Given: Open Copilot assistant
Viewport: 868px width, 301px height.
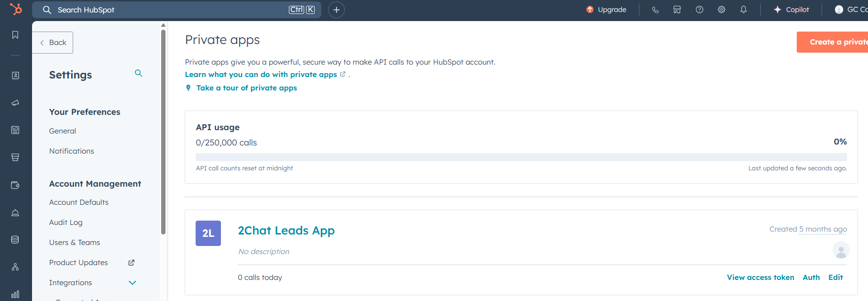Looking at the screenshot, I should 791,10.
